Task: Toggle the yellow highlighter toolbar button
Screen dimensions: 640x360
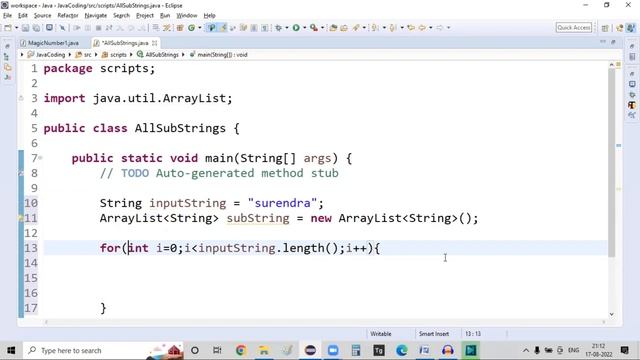Action: coord(223,28)
